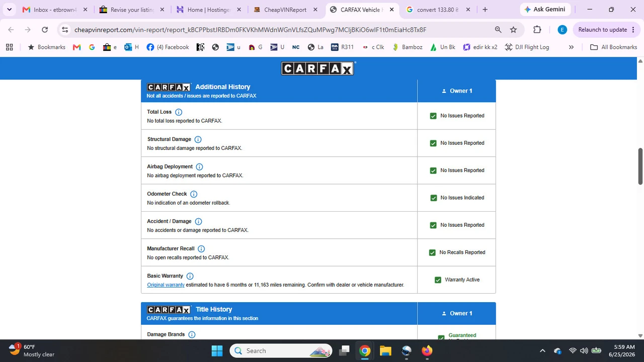Open info icon next to Manufacturer Recall

click(x=201, y=249)
